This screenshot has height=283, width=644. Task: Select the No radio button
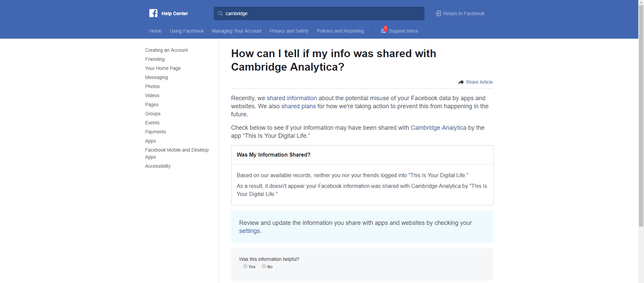tap(264, 266)
